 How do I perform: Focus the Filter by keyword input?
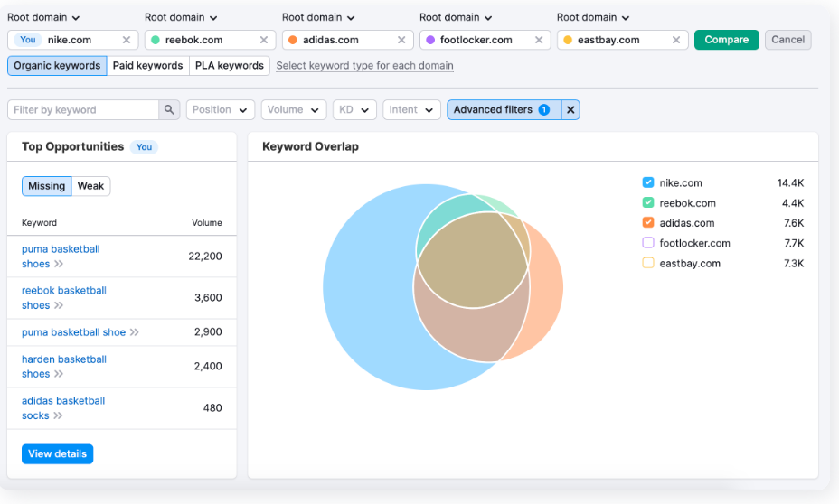click(x=83, y=109)
